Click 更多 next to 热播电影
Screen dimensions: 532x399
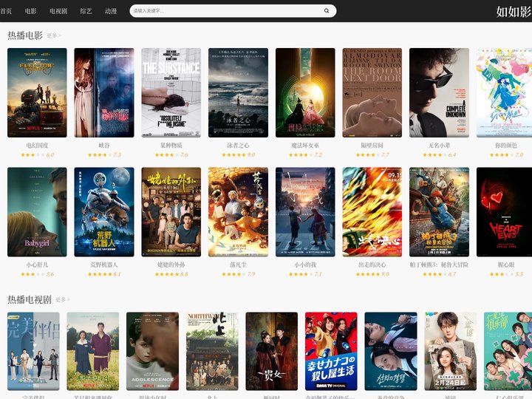pos(54,35)
